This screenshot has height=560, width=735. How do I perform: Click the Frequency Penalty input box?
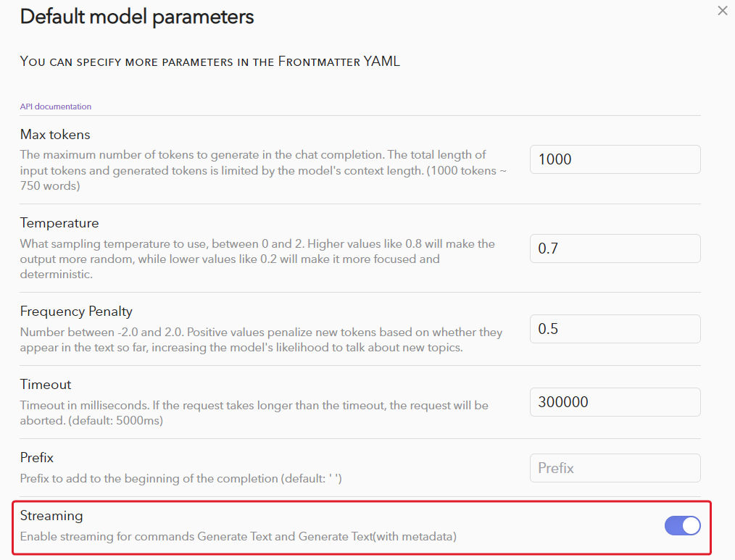614,328
